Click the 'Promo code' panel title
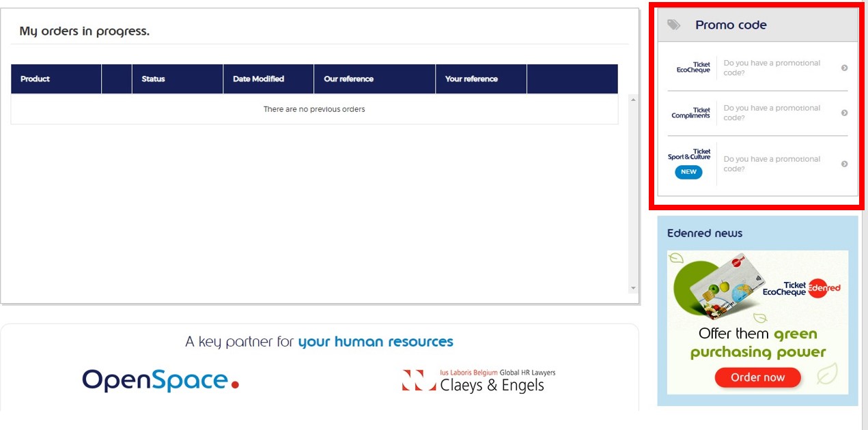The image size is (868, 430). pyautogui.click(x=731, y=25)
